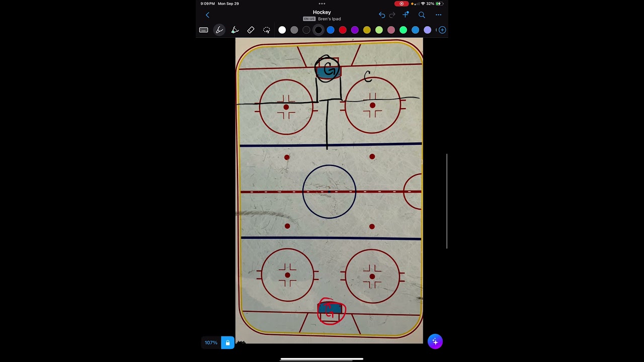Redo the last undone action
This screenshot has height=362, width=644.
pos(392,15)
